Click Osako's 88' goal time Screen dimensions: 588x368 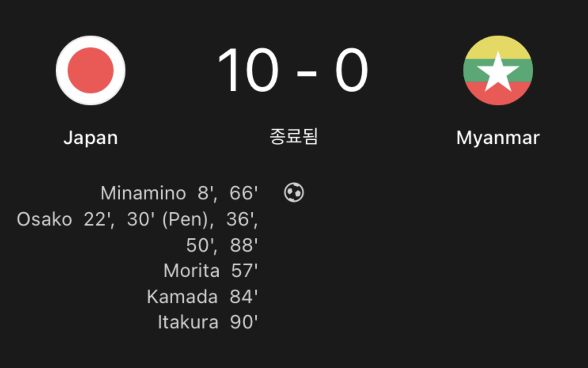click(x=243, y=245)
